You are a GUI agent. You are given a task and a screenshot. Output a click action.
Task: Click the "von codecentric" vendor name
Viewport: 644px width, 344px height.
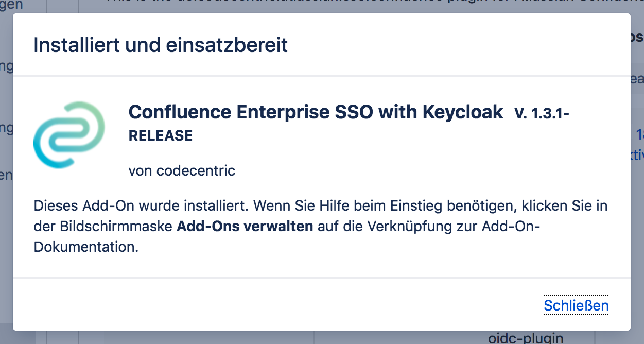tap(181, 170)
